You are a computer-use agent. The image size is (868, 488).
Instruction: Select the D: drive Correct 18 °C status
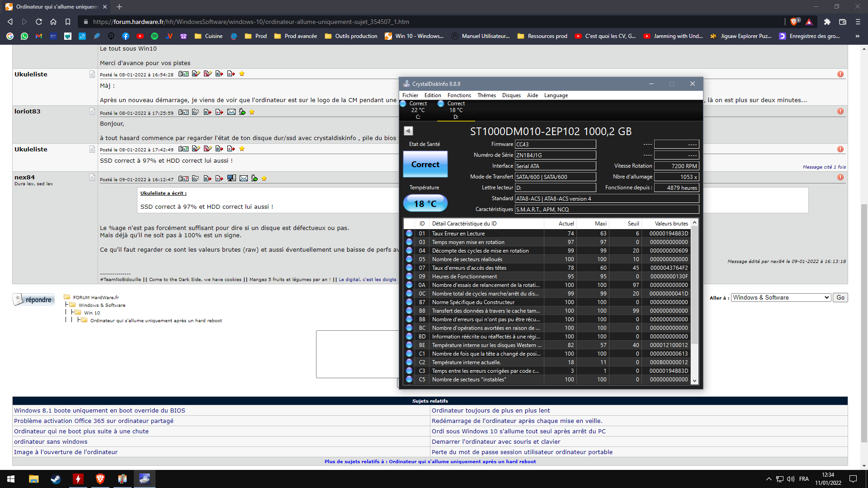pos(455,110)
